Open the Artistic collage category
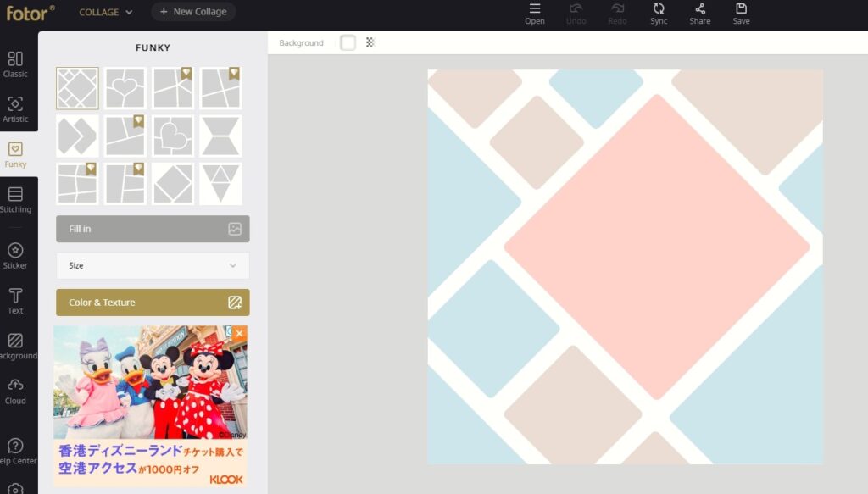The width and height of the screenshot is (868, 494). (15, 109)
